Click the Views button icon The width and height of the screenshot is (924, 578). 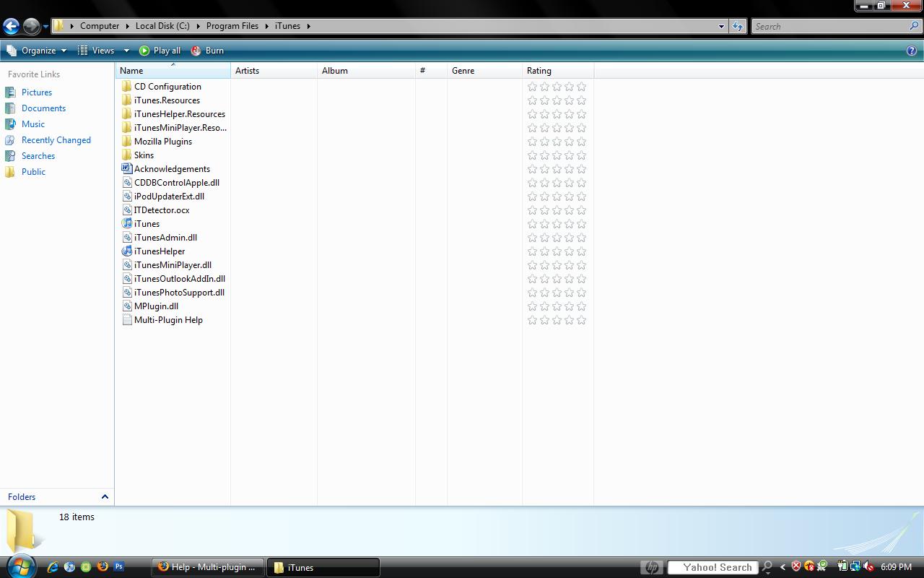(x=83, y=51)
